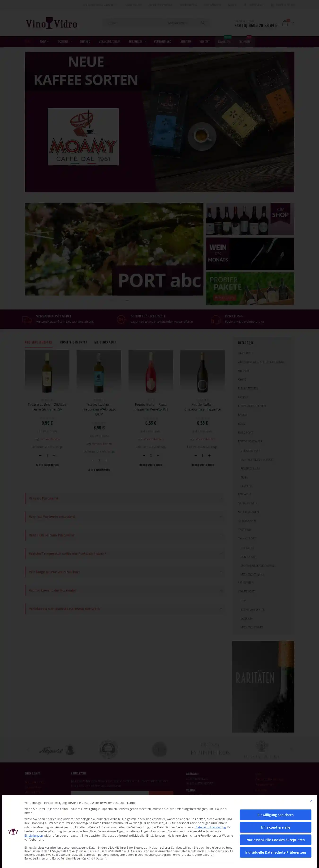Click the search magnifier icon
Viewport: 319px width, 868px height.
coord(203,23)
